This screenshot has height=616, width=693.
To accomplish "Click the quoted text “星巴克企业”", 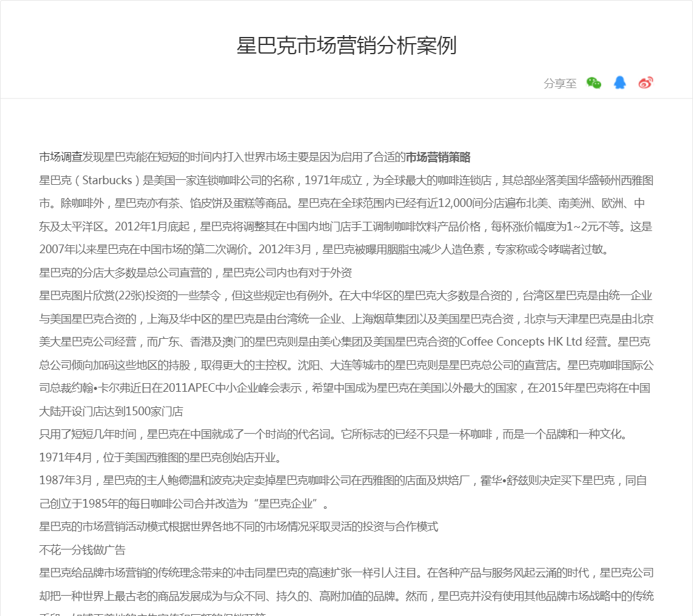I will coord(286,504).
